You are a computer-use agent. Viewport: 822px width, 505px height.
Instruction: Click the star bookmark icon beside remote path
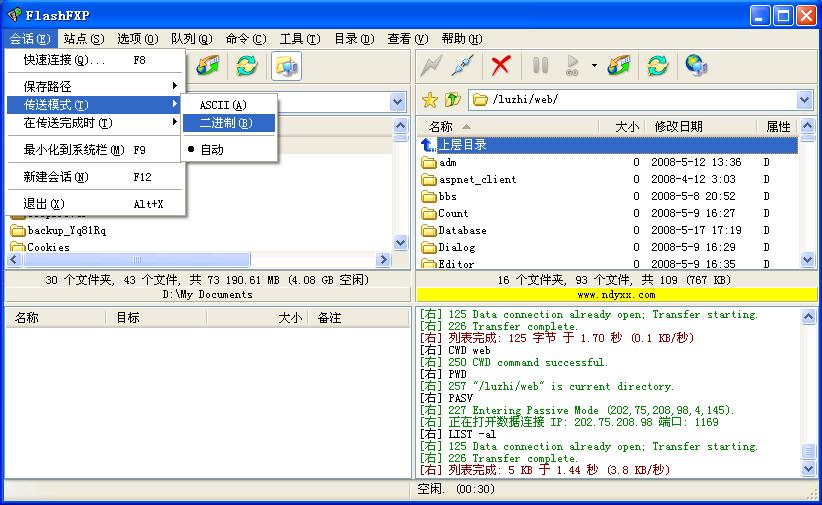pos(430,100)
